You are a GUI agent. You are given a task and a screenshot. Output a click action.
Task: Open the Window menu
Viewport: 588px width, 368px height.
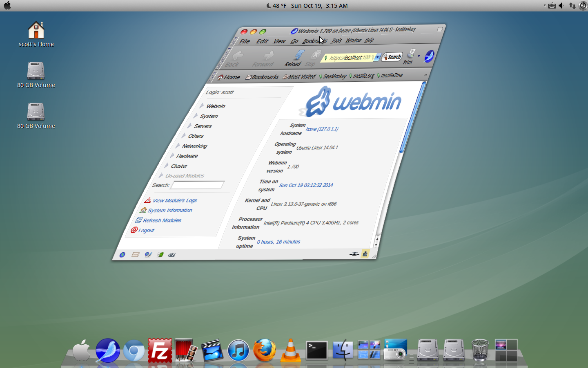[353, 40]
